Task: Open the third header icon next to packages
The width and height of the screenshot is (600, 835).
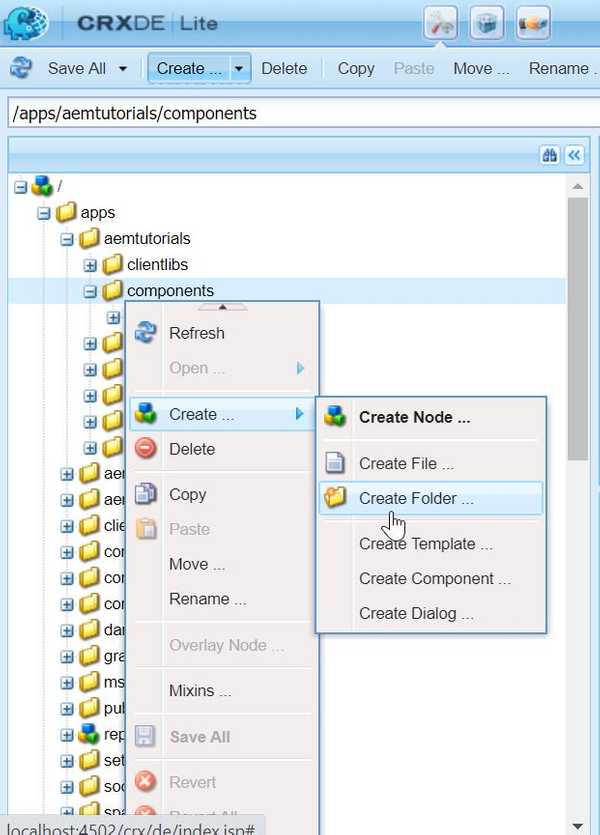Action: point(533,23)
